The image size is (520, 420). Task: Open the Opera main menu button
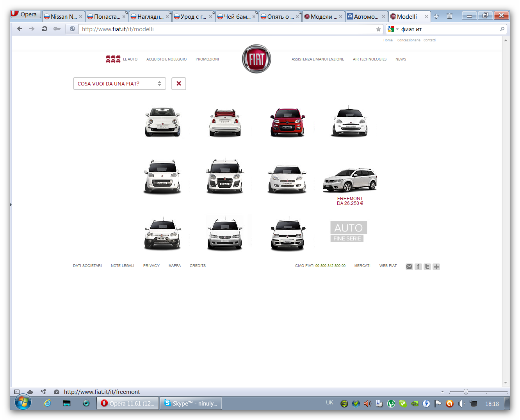click(26, 14)
